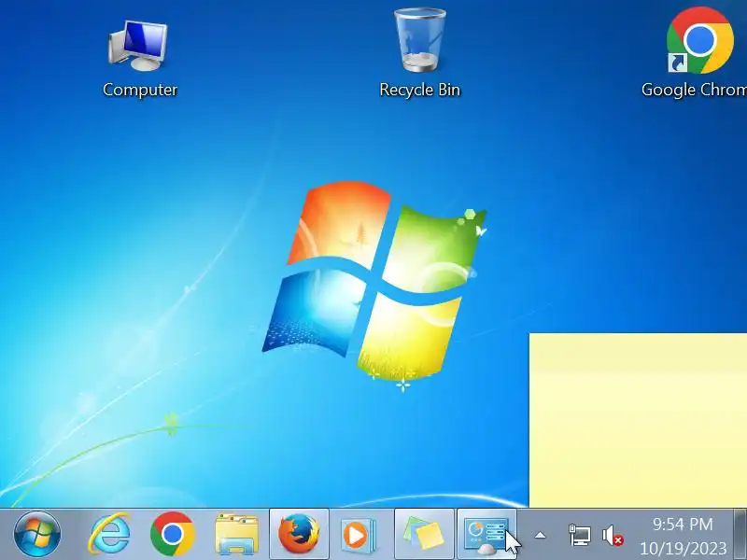Click the Control Panel taskbar button
Viewport: 747px width, 560px height.
click(486, 534)
